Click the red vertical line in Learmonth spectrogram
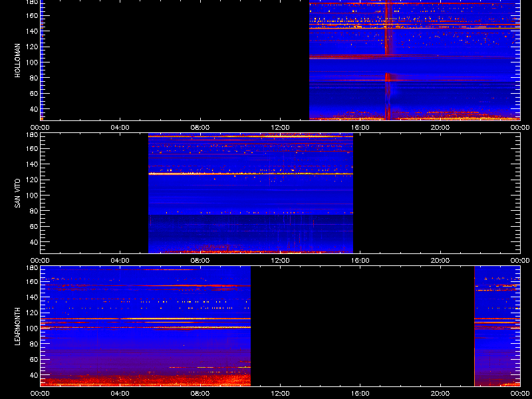 pyautogui.click(x=474, y=327)
